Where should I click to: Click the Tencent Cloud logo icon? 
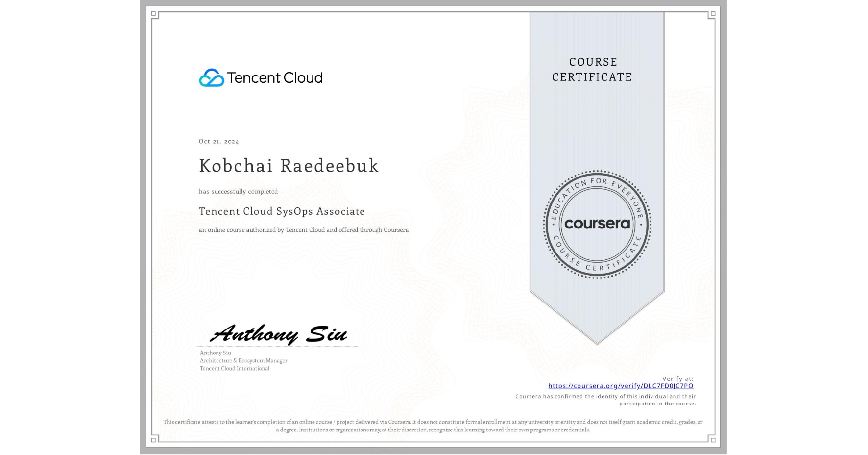[x=212, y=77]
